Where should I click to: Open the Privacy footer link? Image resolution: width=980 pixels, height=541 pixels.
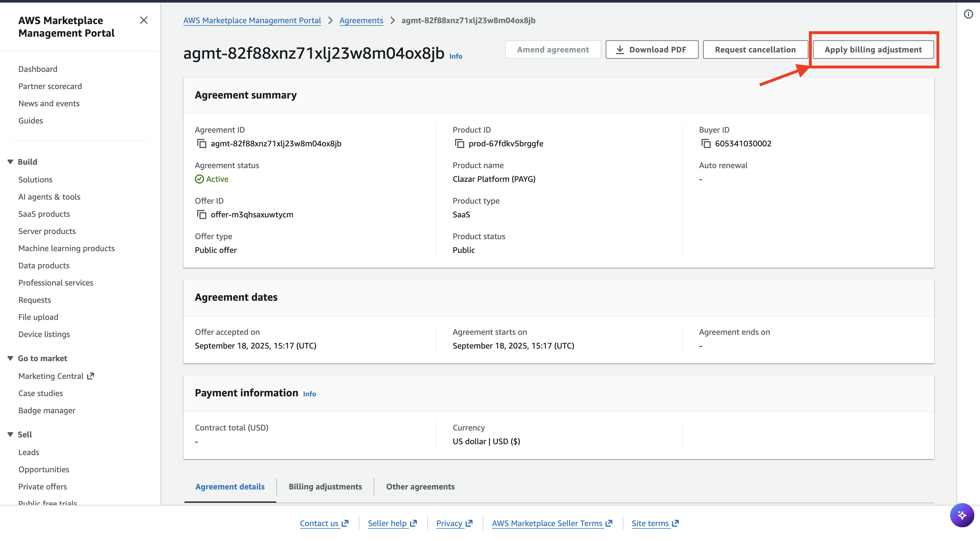click(454, 523)
